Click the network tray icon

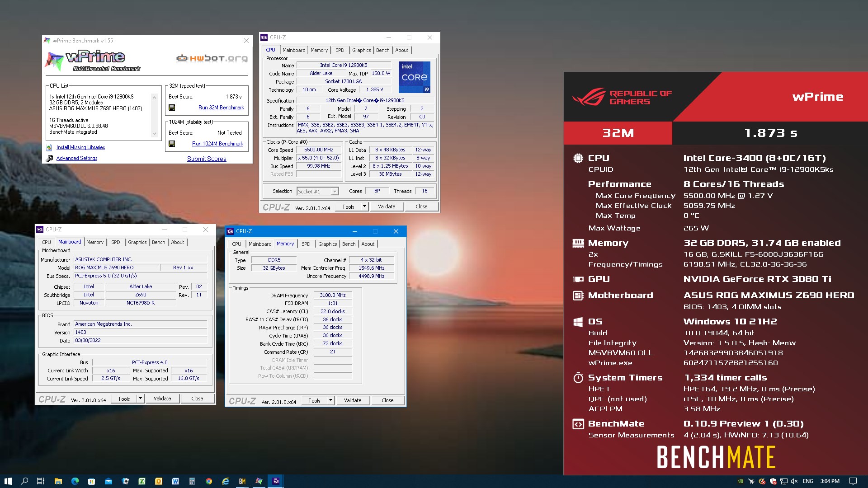pyautogui.click(x=783, y=481)
